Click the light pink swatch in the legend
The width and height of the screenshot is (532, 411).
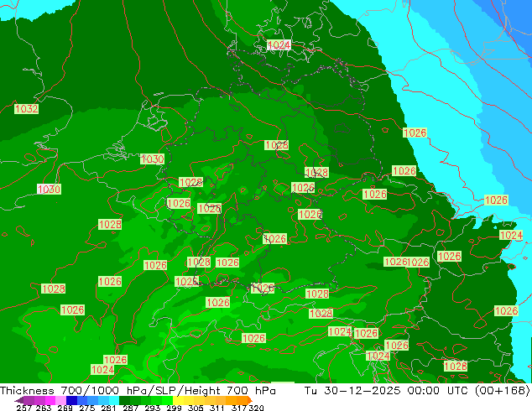tap(60, 400)
